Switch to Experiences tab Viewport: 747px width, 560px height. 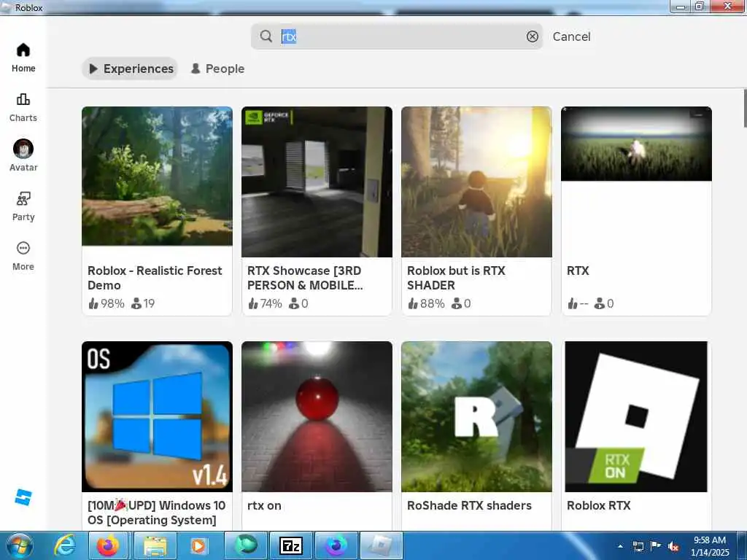point(130,69)
